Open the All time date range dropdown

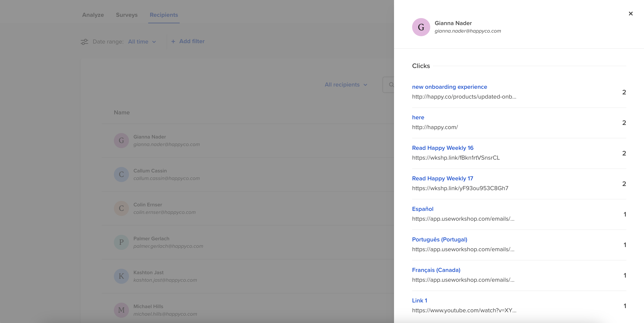[x=142, y=42]
